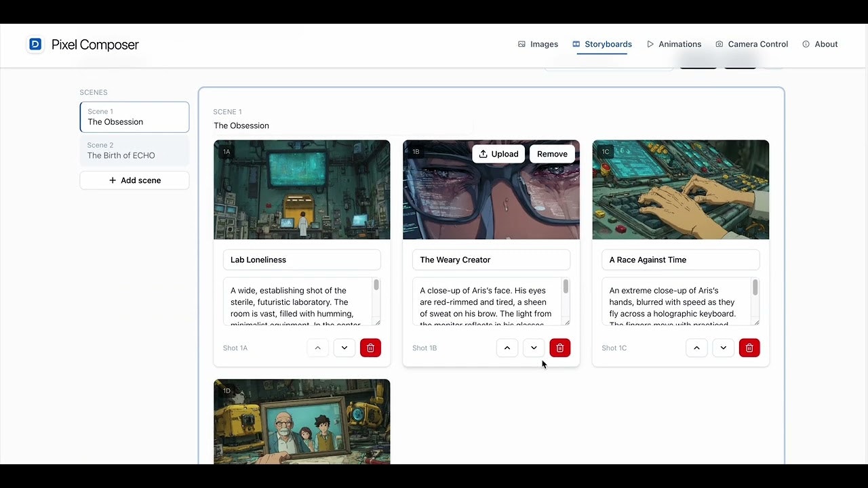The image size is (868, 488).
Task: Edit The Weary Creator title field
Action: point(491,260)
